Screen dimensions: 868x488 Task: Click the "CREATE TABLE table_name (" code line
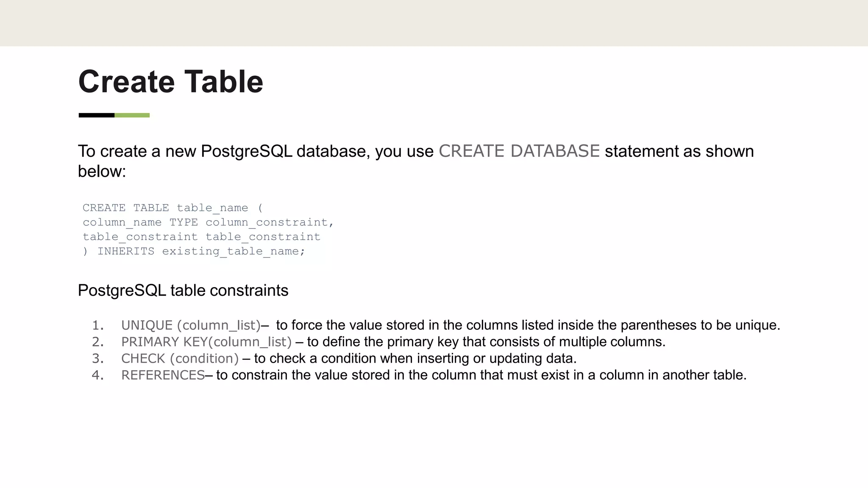172,208
